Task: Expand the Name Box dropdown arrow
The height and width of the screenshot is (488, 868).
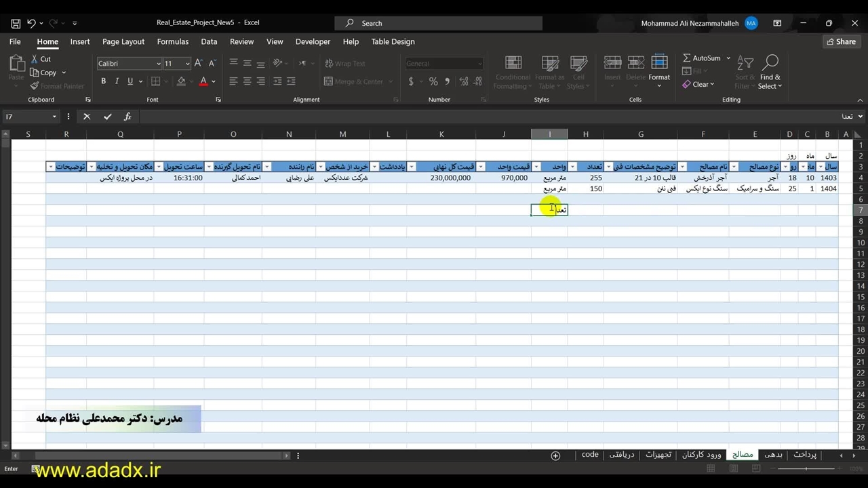Action: coord(54,117)
